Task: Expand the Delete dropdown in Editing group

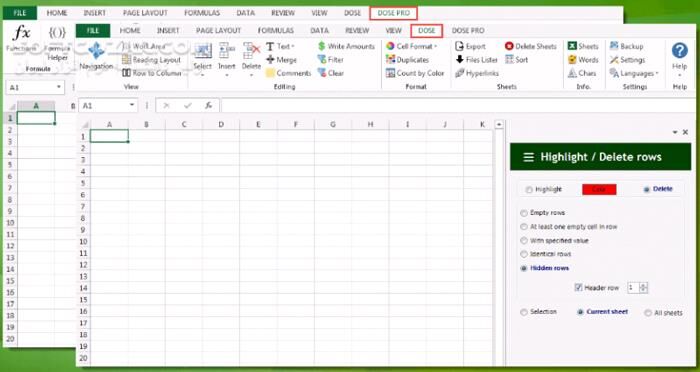Action: point(251,75)
